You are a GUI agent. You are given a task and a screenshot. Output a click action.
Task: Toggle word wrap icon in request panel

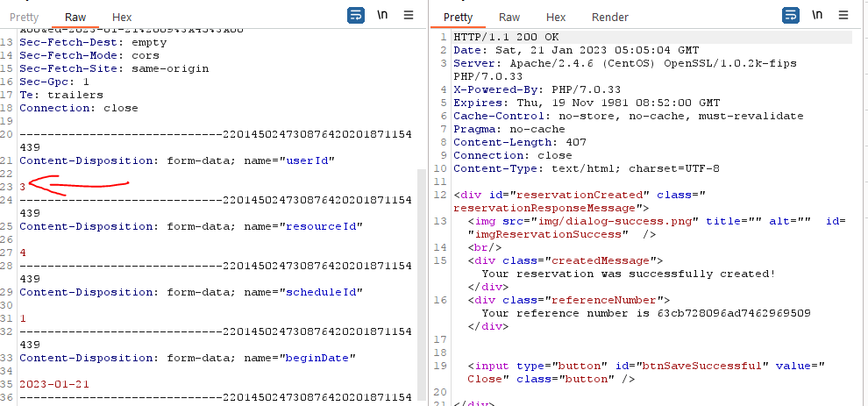click(x=356, y=15)
